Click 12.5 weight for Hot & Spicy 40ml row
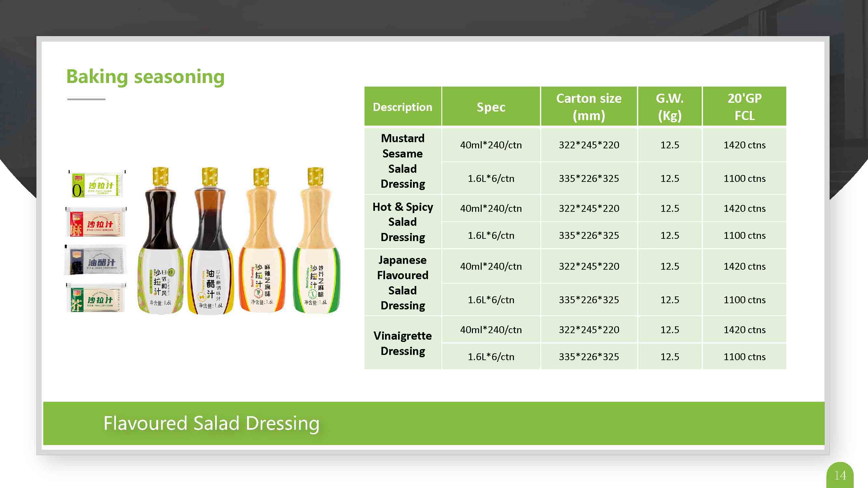The image size is (868, 488). 670,208
